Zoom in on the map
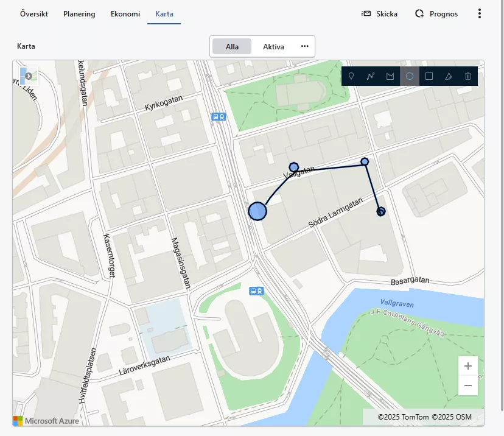The width and height of the screenshot is (504, 436). tap(467, 366)
